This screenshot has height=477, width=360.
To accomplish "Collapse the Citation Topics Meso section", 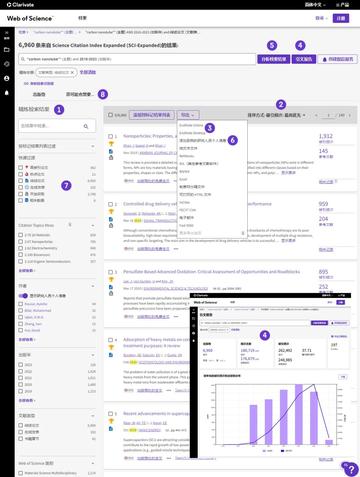I will pyautogui.click(x=93, y=226).
